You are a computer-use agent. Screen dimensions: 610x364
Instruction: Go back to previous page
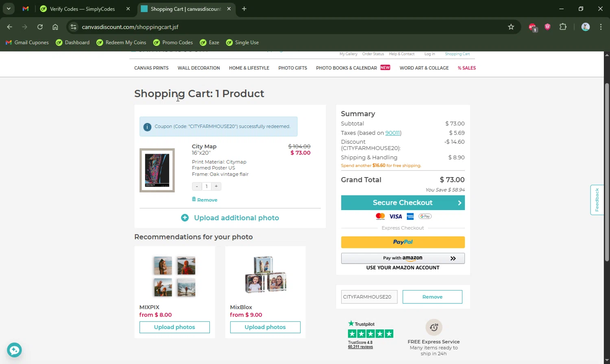[10, 27]
